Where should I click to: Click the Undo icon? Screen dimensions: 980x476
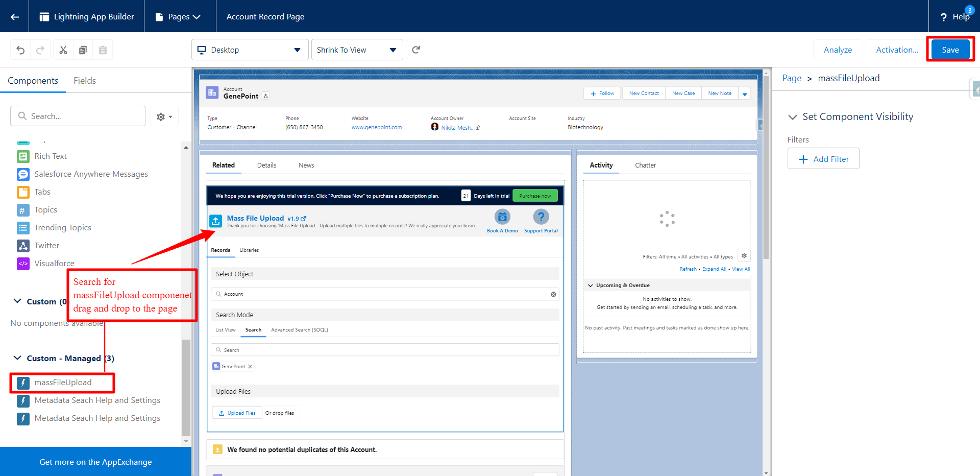[x=20, y=50]
